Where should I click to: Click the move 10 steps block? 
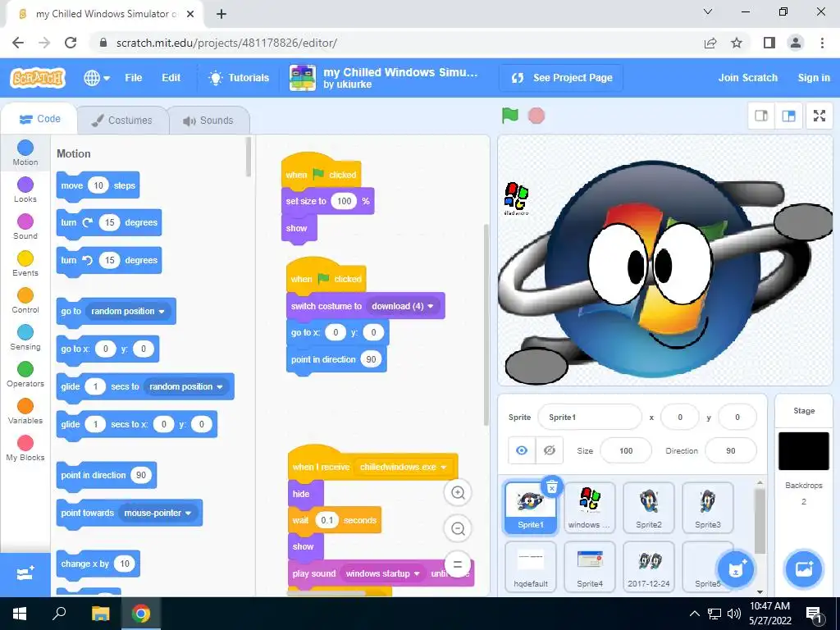point(98,186)
